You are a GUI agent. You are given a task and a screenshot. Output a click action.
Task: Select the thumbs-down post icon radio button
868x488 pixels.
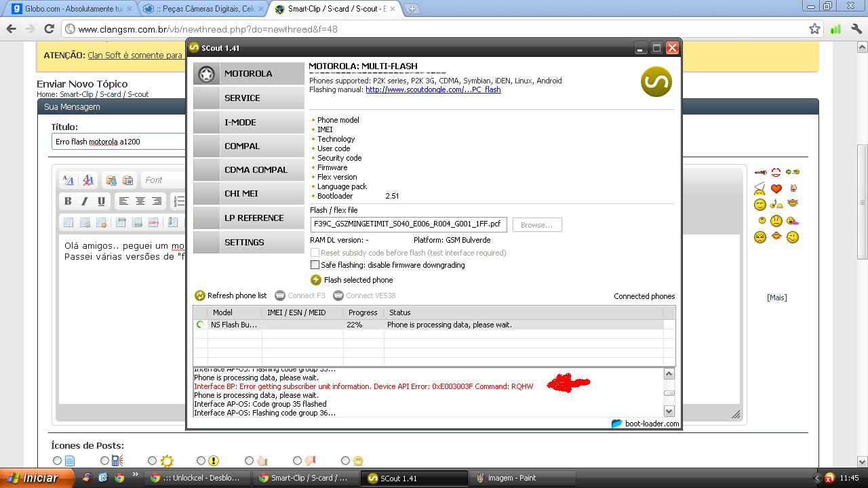pos(297,461)
